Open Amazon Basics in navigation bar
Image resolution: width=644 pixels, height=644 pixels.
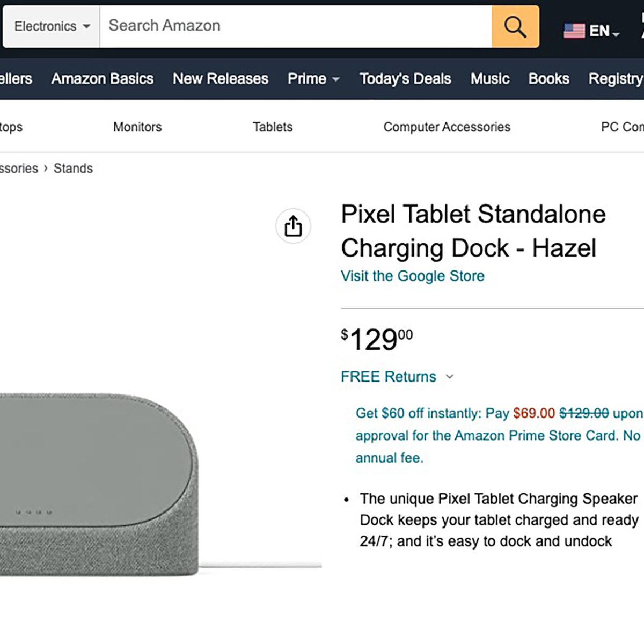point(103,79)
